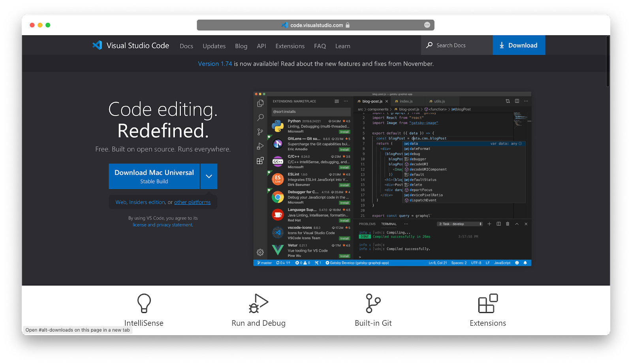Screen dimensions: 632x364
Task: Click the IntelliSense lightbulb icon
Action: (x=144, y=303)
